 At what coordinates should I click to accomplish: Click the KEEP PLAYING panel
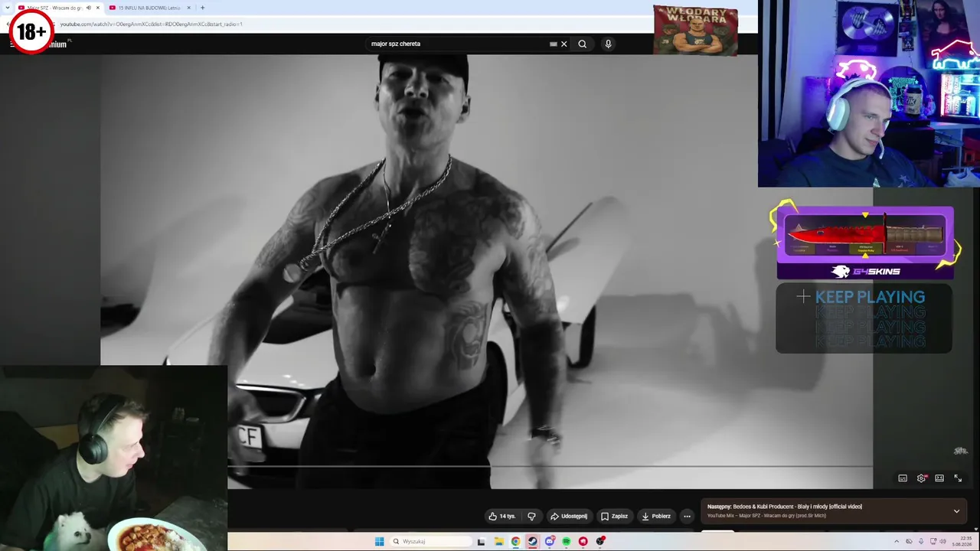click(x=864, y=318)
